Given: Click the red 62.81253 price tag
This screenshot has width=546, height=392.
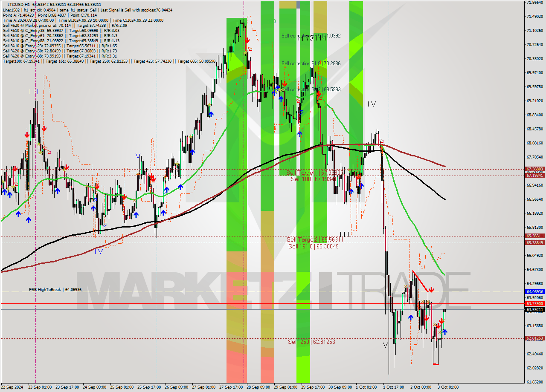Looking at the screenshot, I should tap(534, 338).
